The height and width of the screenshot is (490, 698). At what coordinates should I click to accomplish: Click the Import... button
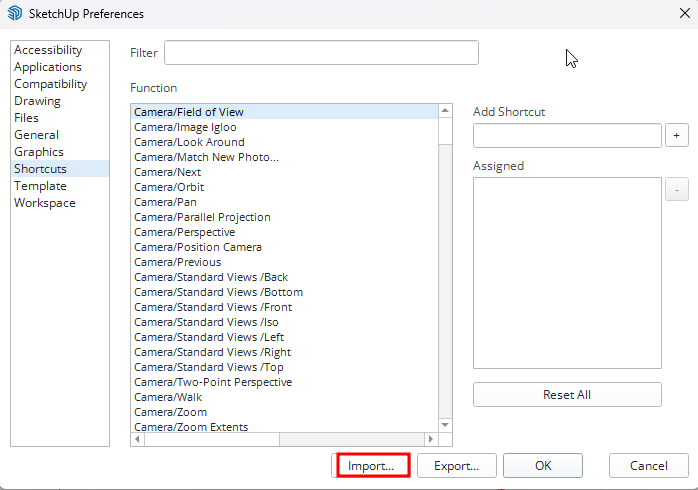[x=373, y=466]
